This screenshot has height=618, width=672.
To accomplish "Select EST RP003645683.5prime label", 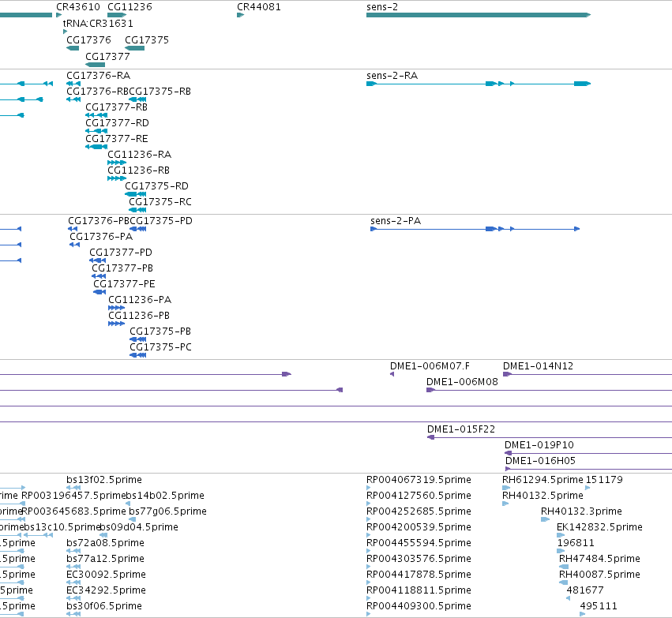I will [73, 511].
